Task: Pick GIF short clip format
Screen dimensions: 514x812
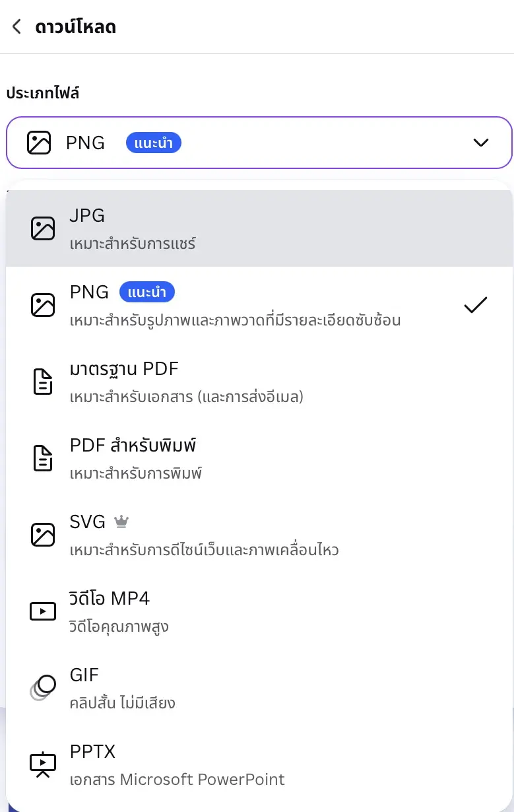Action: point(259,688)
